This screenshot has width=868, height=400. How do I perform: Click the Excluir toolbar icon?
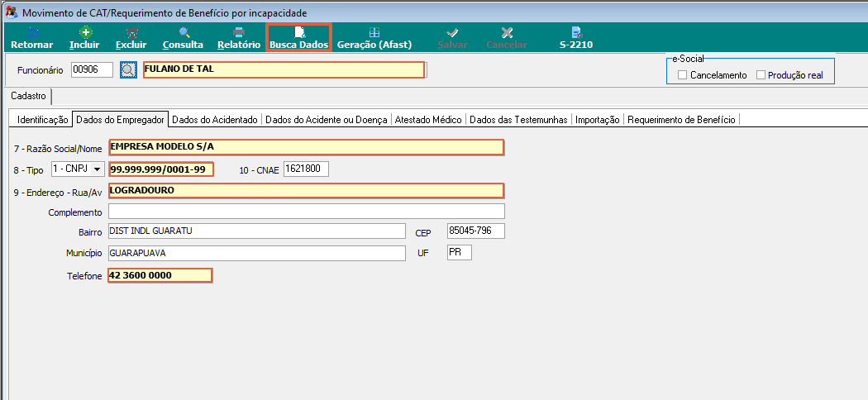tap(131, 32)
